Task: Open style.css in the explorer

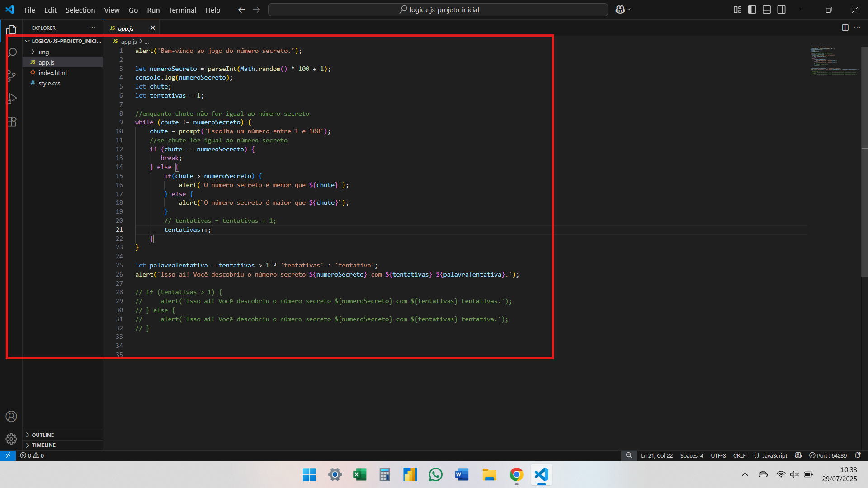Action: coord(63,83)
